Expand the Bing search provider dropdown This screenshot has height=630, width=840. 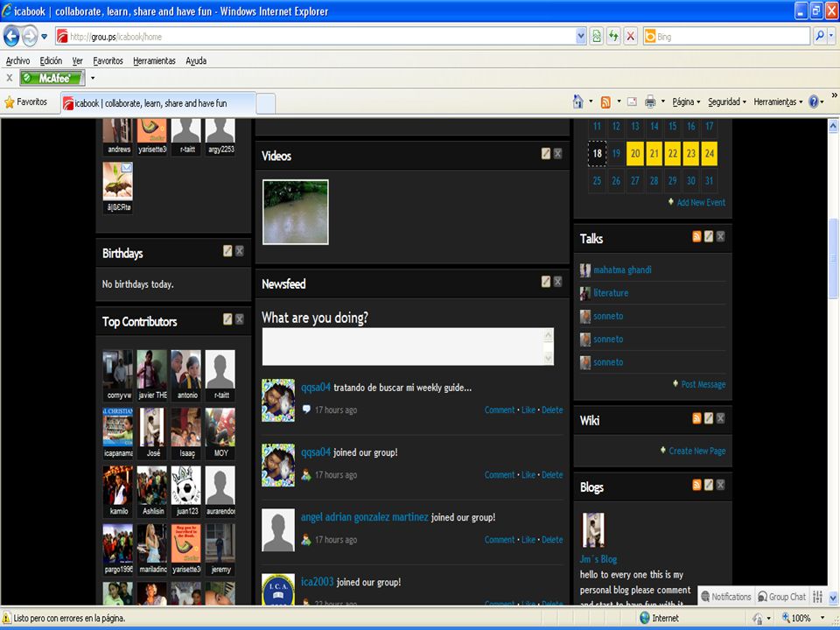click(831, 37)
